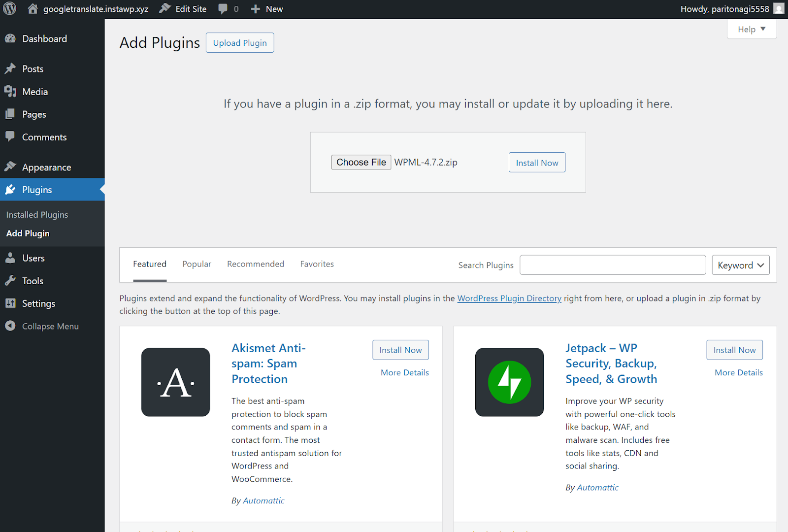Install the Jetpack plugin now
The height and width of the screenshot is (532, 788).
click(734, 350)
